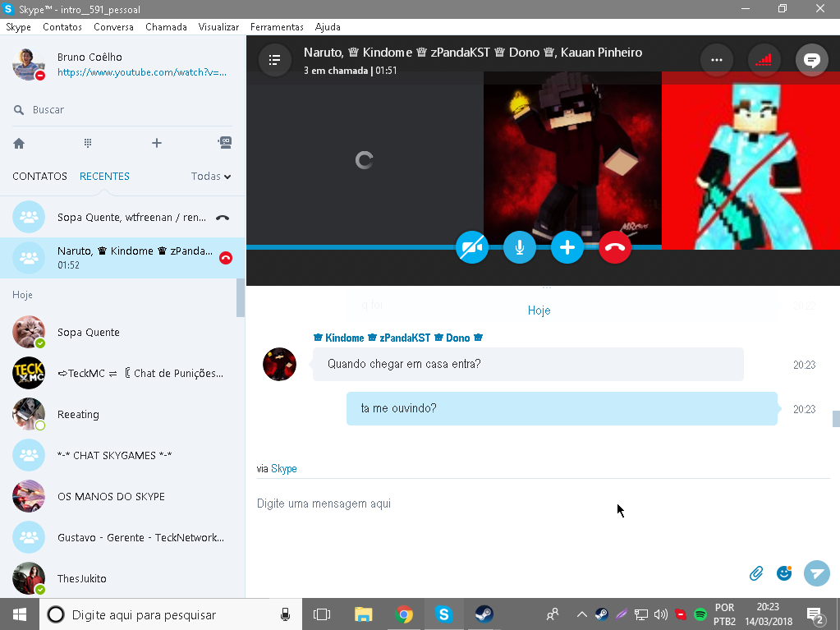The width and height of the screenshot is (840, 630).
Task: Click the Spotify tray icon
Action: tap(700, 614)
